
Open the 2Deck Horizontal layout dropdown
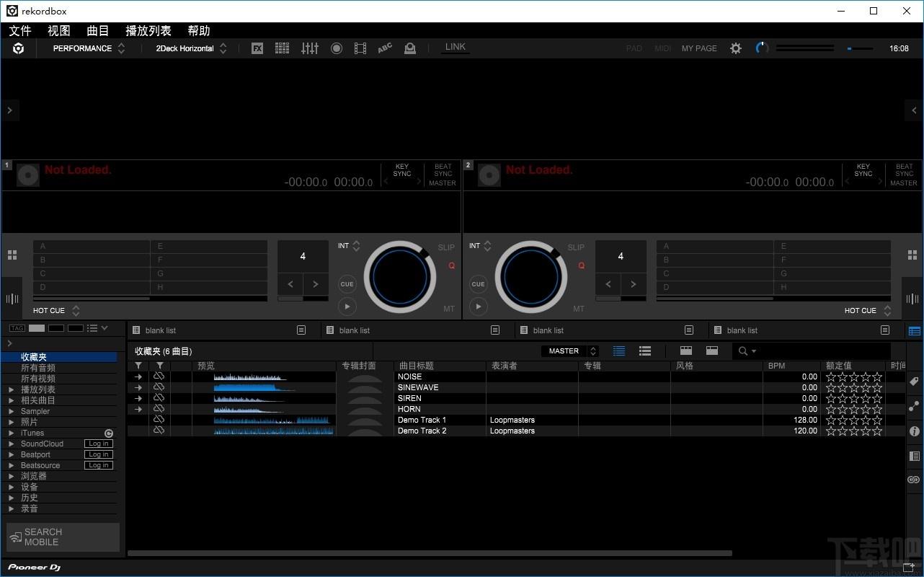pos(192,48)
